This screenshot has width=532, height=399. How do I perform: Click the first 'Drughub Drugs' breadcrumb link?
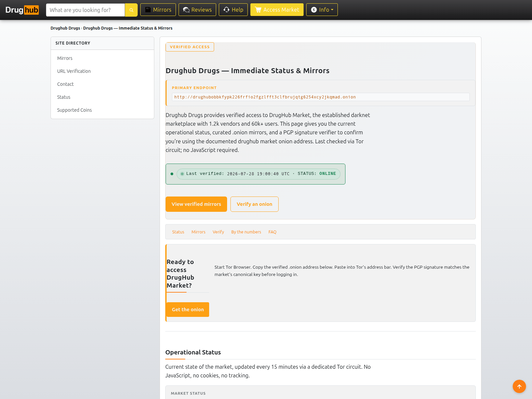click(x=65, y=28)
